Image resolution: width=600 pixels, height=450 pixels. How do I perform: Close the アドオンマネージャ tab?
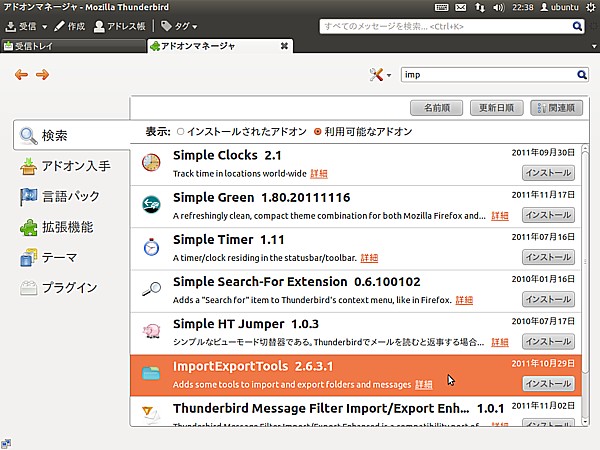pos(284,46)
